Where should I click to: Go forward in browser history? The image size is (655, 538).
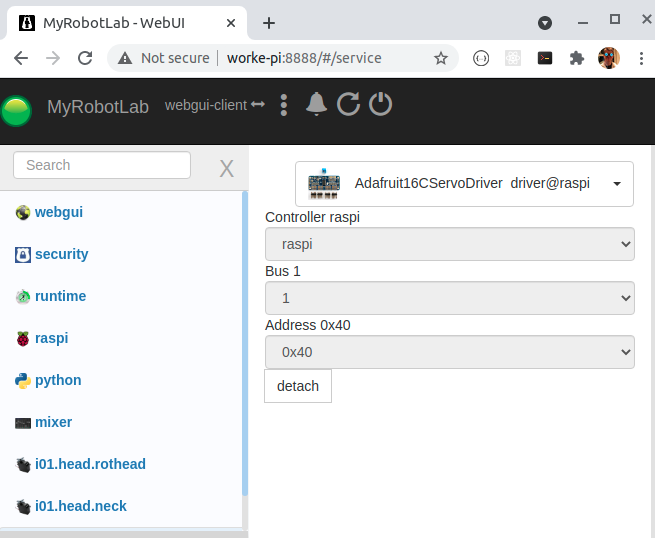tap(53, 58)
